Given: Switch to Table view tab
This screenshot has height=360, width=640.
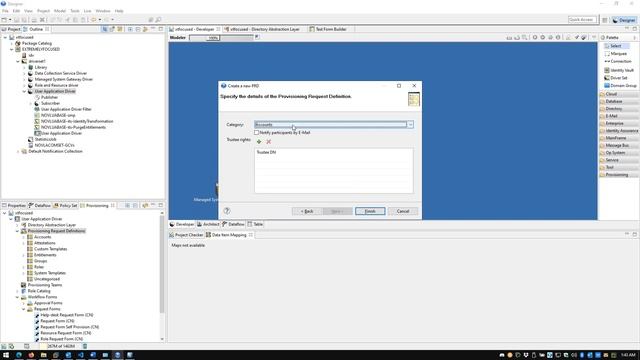Looking at the screenshot, I should point(256,224).
